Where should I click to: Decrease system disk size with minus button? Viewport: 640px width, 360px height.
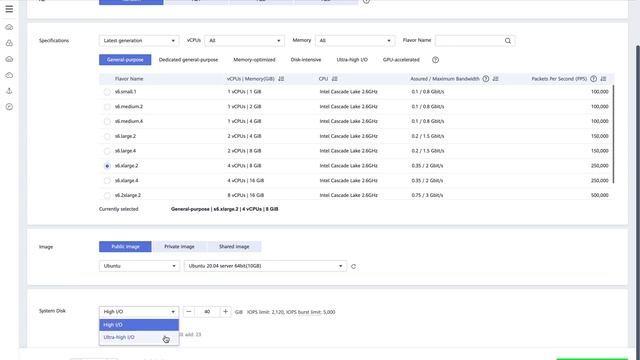pyautogui.click(x=189, y=312)
